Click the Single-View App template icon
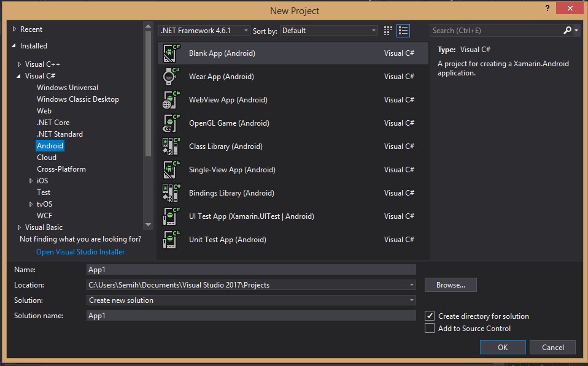 pyautogui.click(x=171, y=170)
